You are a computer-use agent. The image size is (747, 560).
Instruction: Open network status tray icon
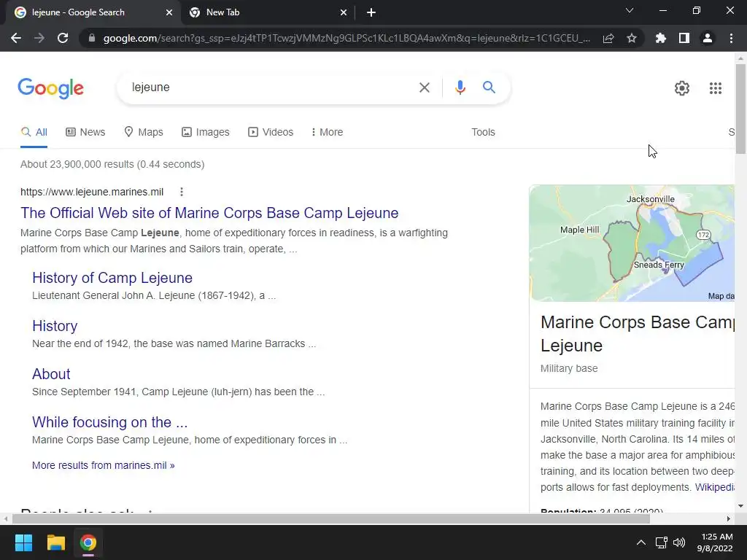point(661,542)
